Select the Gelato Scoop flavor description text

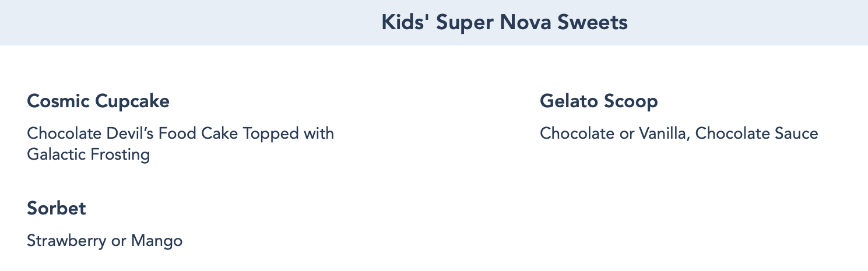click(x=679, y=133)
